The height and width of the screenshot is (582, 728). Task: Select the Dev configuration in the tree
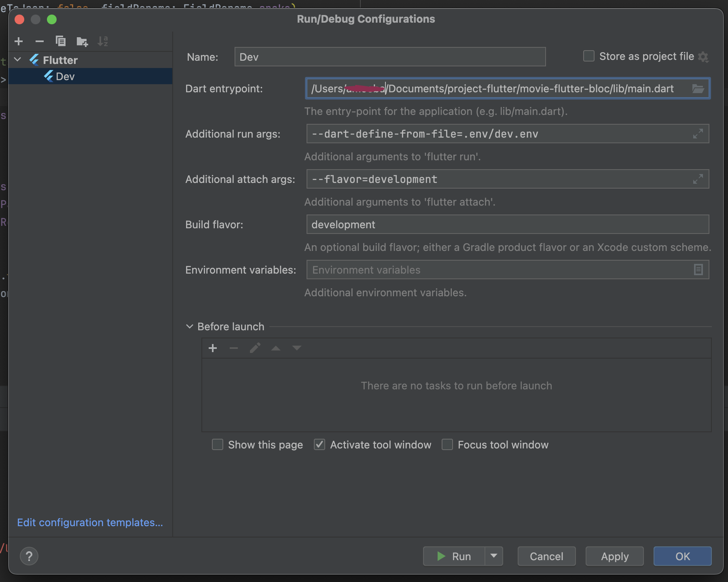tap(91, 76)
